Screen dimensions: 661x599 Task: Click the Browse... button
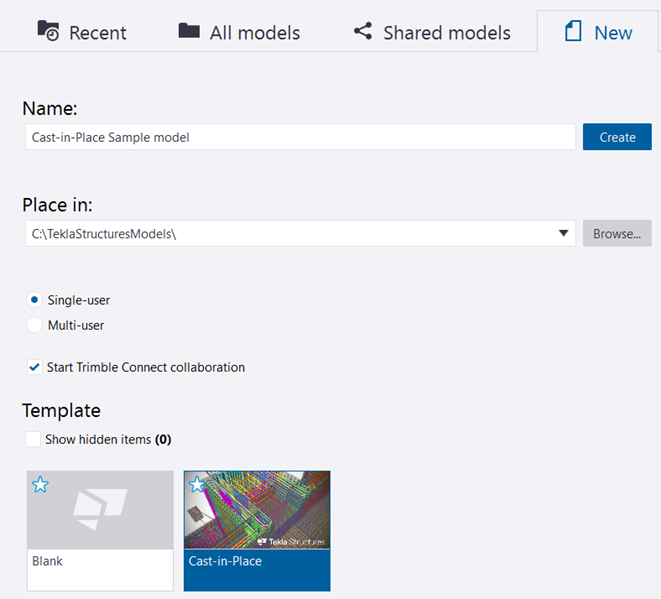click(x=617, y=234)
